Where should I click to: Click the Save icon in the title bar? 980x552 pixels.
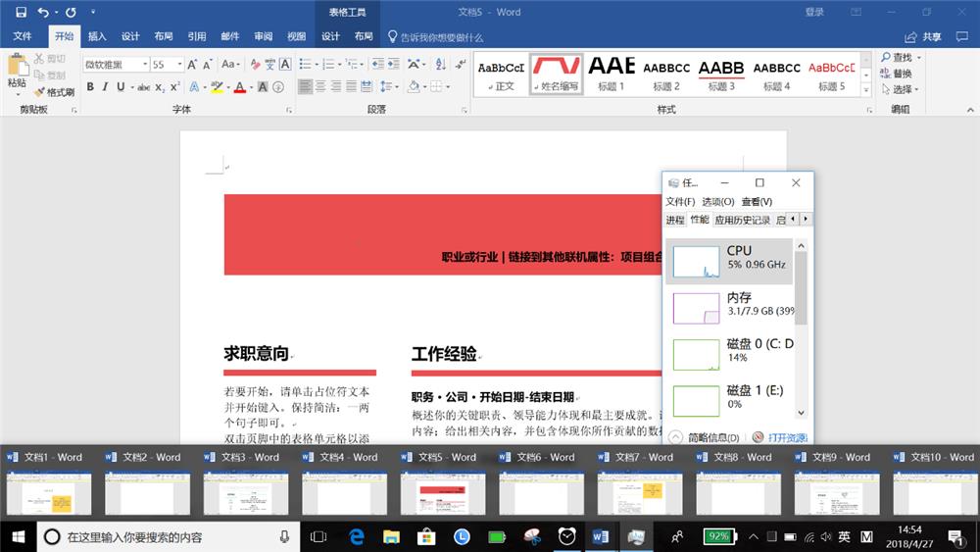21,13
